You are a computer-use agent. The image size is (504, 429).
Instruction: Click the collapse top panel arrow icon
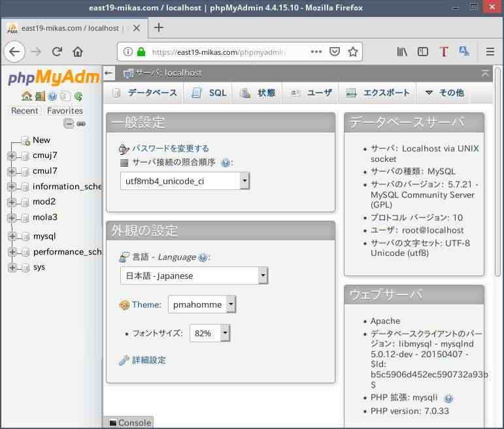click(x=485, y=73)
